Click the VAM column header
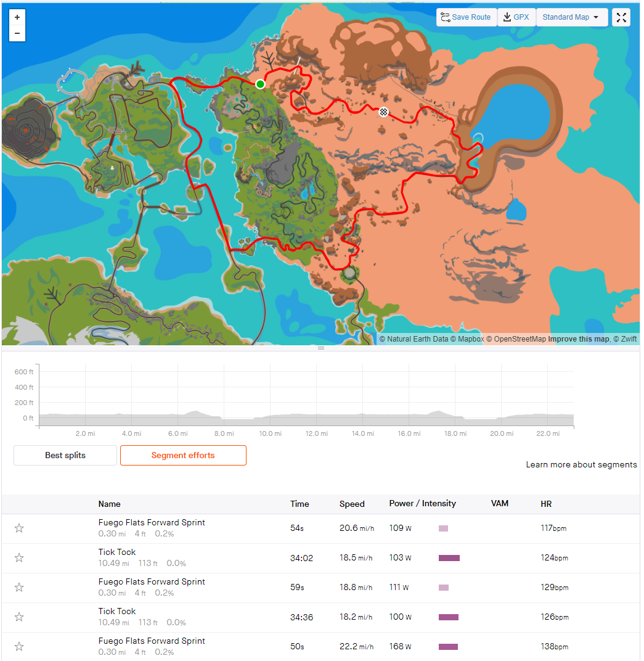Viewport: 644px width, 661px height. click(x=500, y=503)
